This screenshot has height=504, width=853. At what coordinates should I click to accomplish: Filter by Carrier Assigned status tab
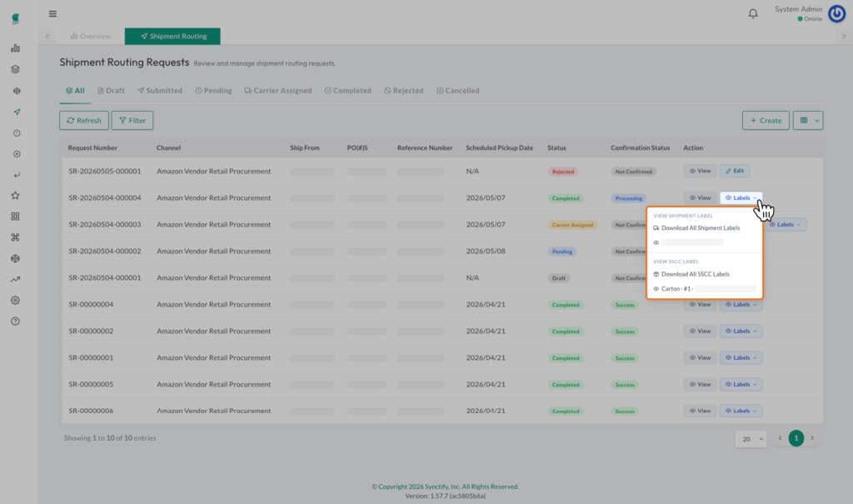coord(278,91)
